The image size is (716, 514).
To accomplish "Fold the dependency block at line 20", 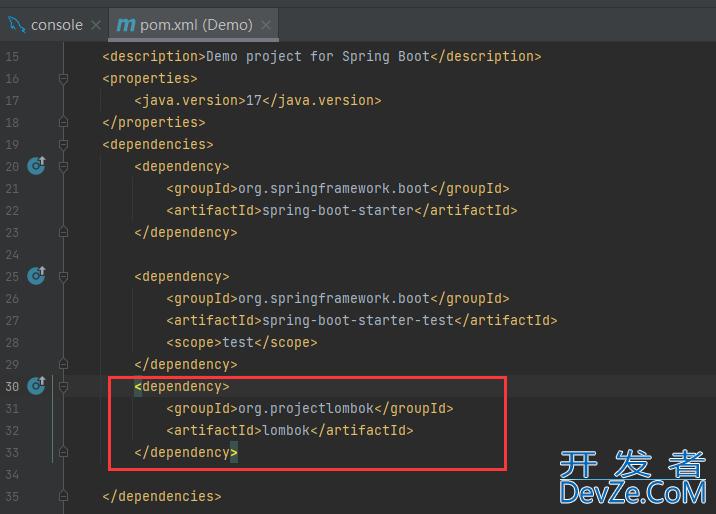I will (63, 167).
